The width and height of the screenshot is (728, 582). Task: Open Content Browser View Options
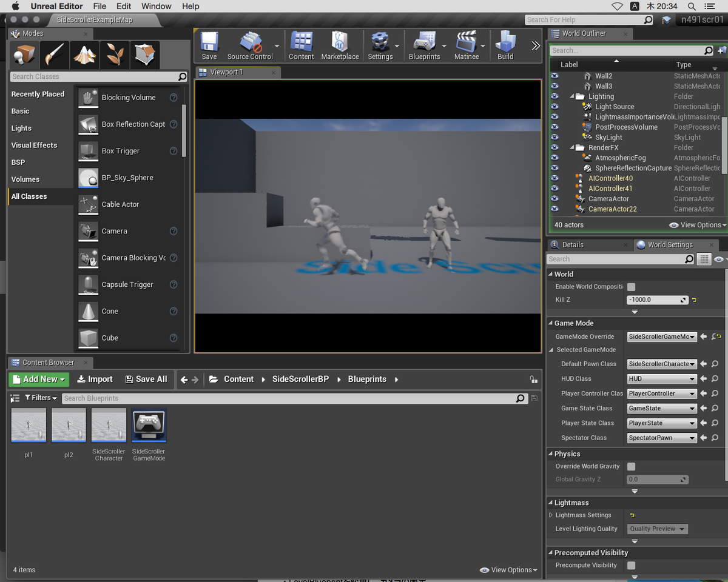click(508, 570)
